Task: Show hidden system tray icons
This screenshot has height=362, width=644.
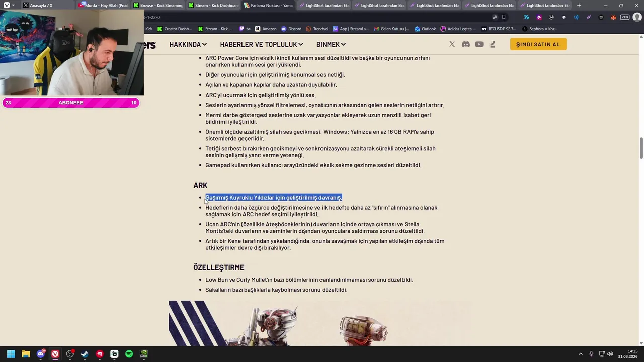Action: (580, 354)
